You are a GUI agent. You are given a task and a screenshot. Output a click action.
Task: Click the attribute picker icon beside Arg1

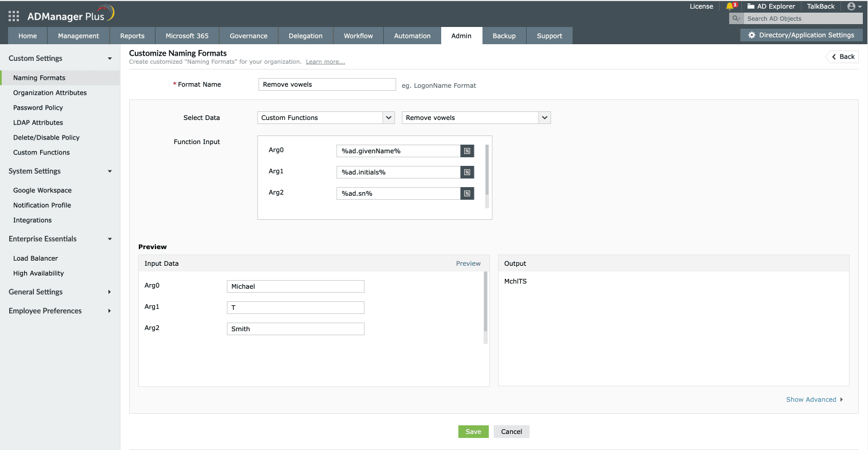tap(466, 172)
